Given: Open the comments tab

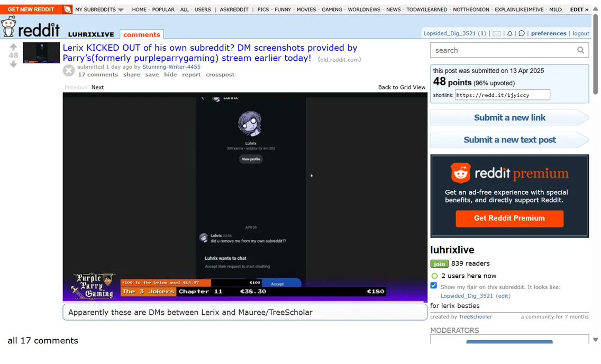Looking at the screenshot, I should pos(141,34).
